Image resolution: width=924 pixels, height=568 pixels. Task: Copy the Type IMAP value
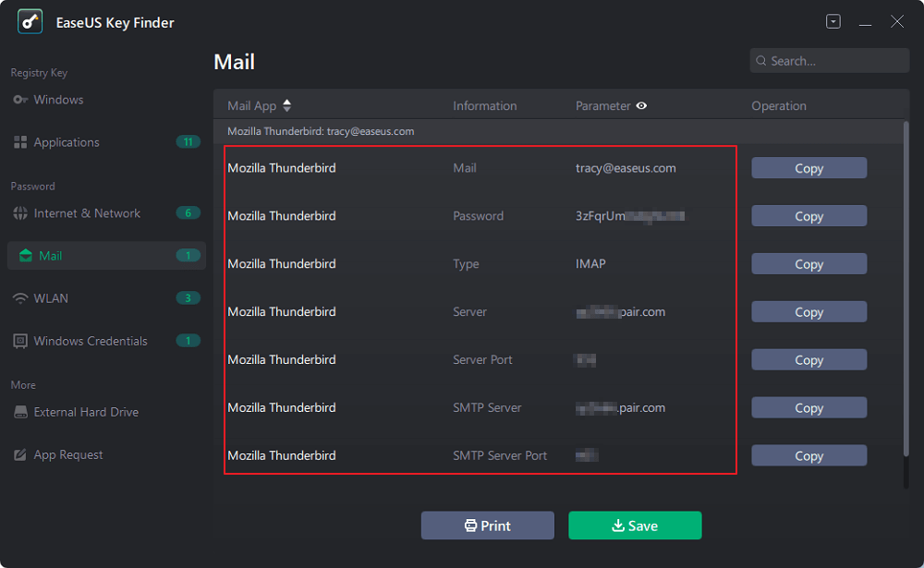(809, 264)
